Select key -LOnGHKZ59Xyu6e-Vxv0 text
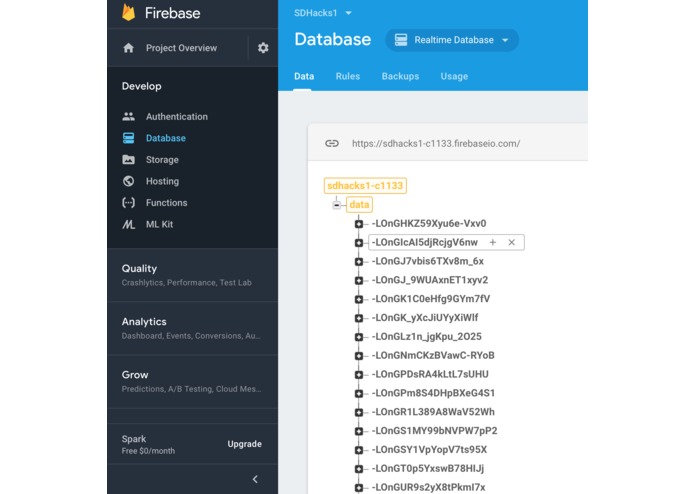Screen dimensions: 695x494 [x=429, y=224]
